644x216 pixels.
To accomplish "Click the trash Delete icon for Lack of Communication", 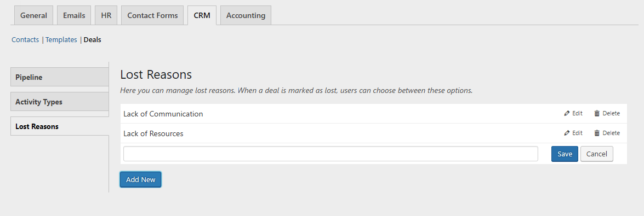I will [x=597, y=114].
